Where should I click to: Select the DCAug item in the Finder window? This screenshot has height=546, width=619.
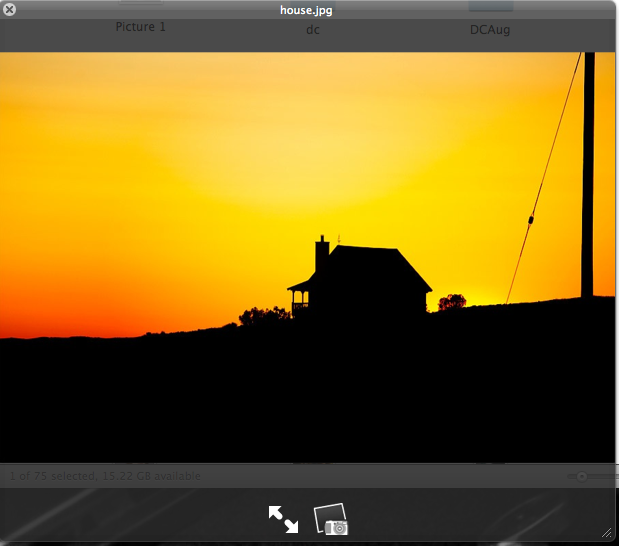pyautogui.click(x=490, y=30)
